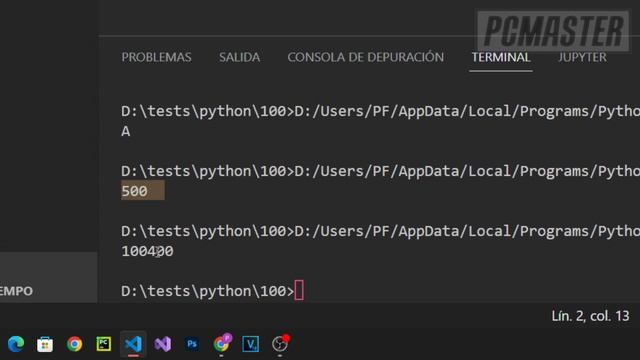640x360 pixels.
Task: Click Visual Studio Code taskbar icon
Action: (133, 344)
